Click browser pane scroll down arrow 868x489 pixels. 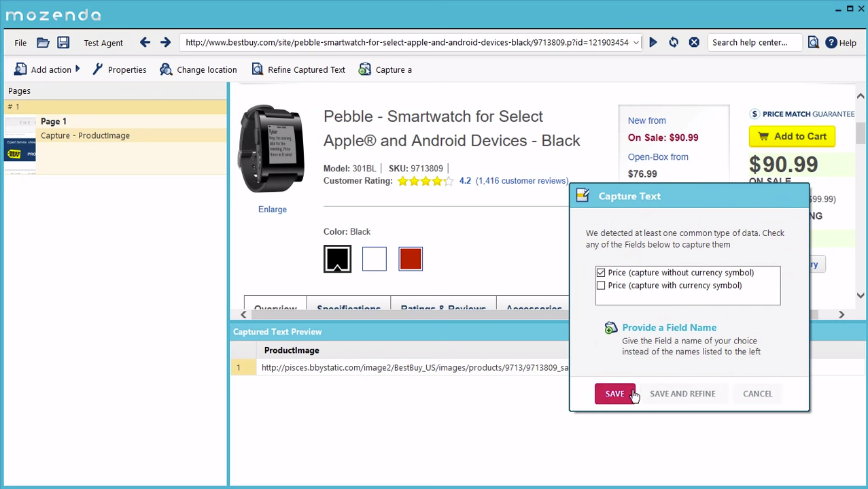861,295
